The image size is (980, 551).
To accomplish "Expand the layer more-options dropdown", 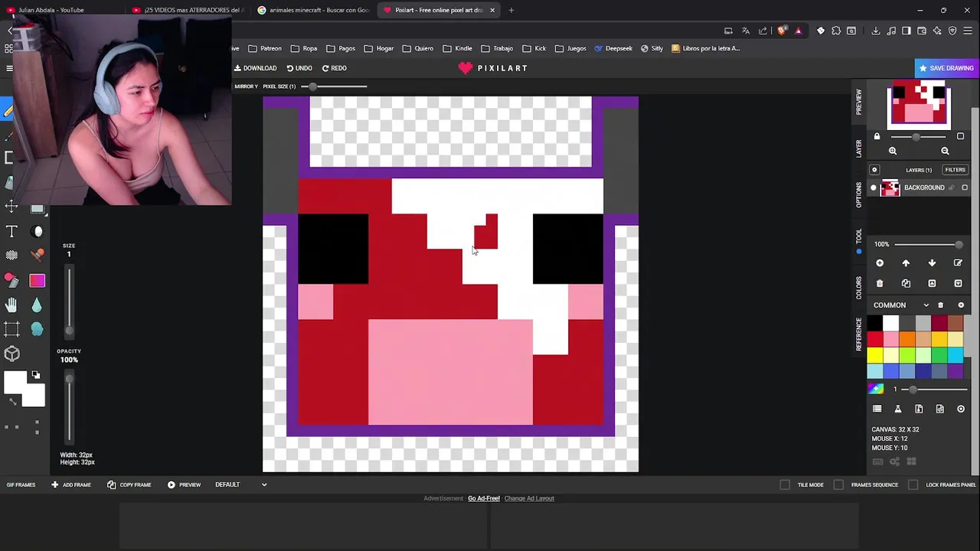I will pyautogui.click(x=958, y=284).
